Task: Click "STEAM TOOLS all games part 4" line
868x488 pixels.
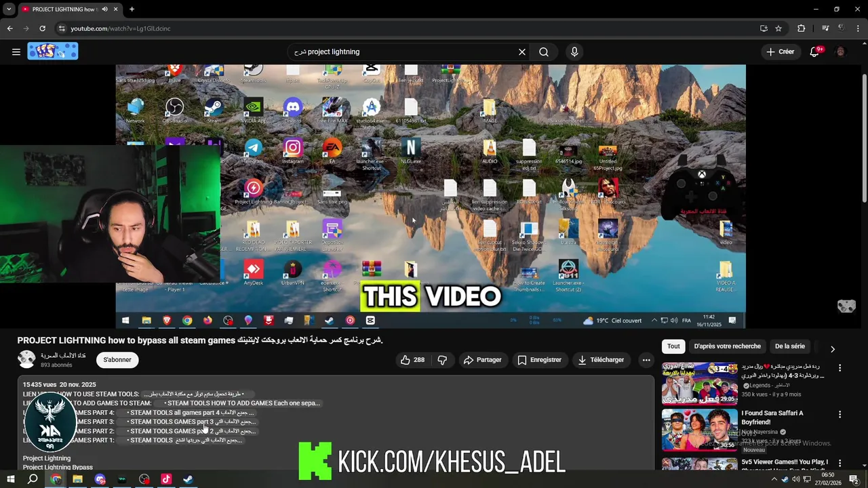Action: [192, 412]
